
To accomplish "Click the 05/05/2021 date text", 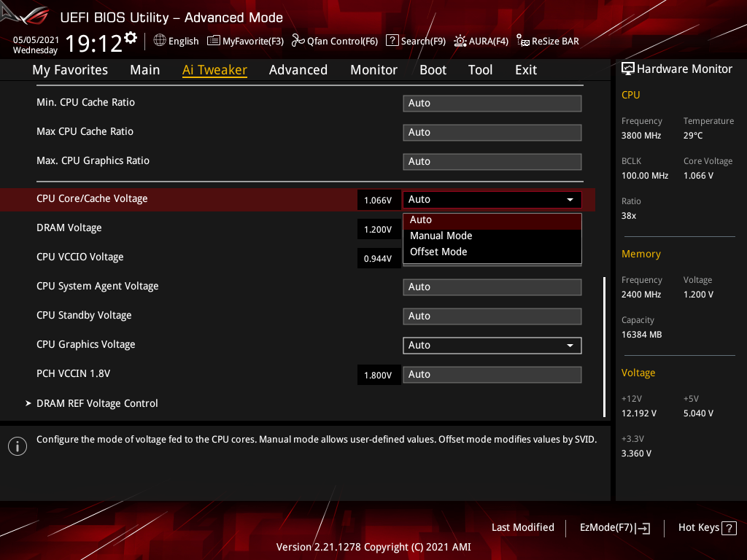I will tap(36, 39).
